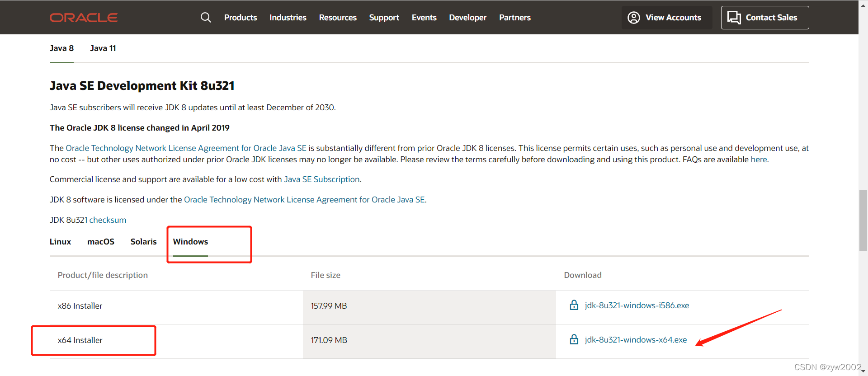Click the x86 Installer row label
The width and height of the screenshot is (868, 376).
point(80,306)
